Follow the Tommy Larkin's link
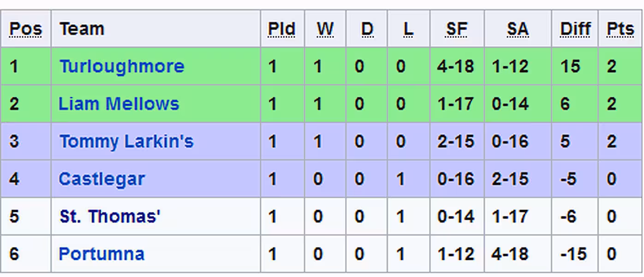The image size is (644, 277). [126, 141]
